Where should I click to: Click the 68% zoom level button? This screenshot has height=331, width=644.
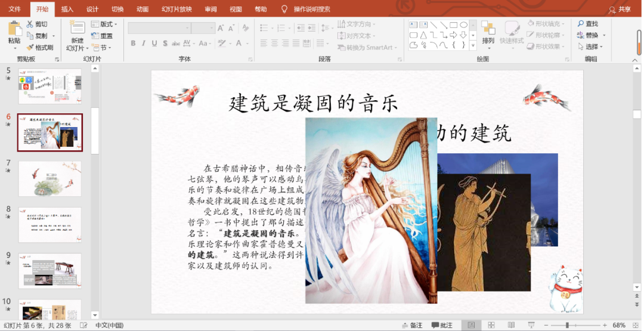619,325
